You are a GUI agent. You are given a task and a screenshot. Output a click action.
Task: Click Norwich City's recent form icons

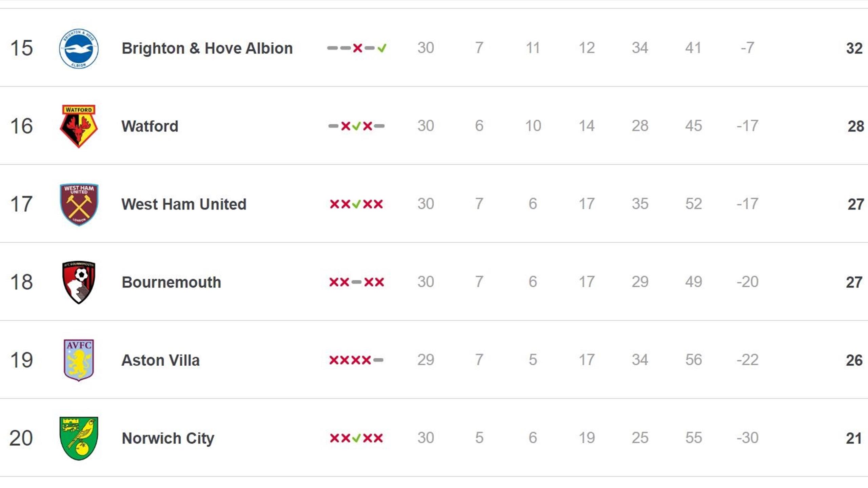pos(356,438)
